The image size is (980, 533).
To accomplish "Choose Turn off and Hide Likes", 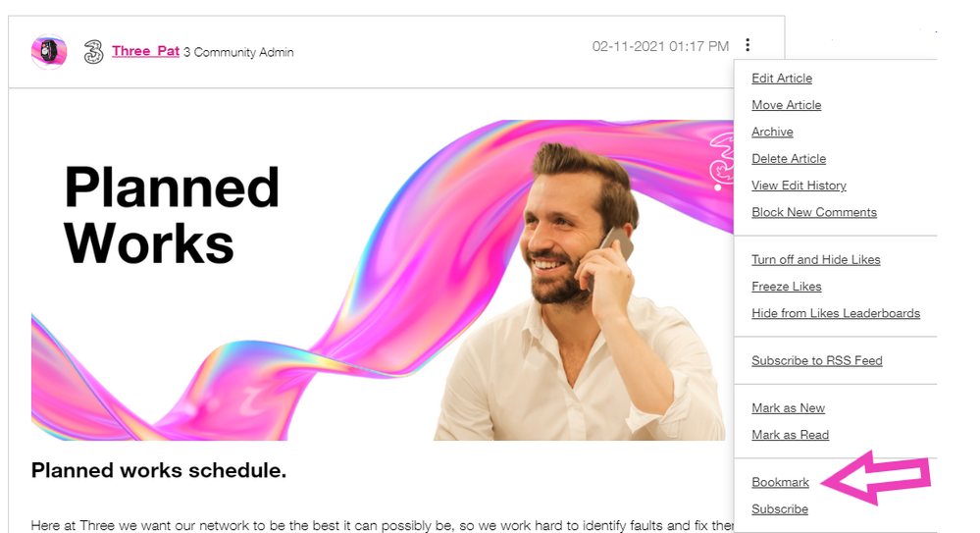I will (x=815, y=259).
